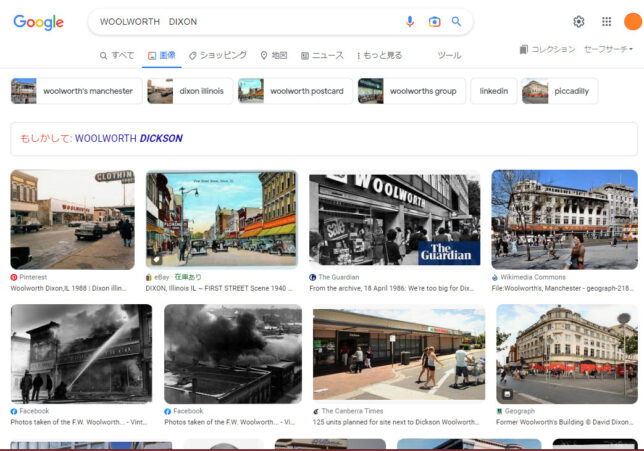The height and width of the screenshot is (451, 644).
Task: Click The Guardian source label
Action: click(334, 277)
